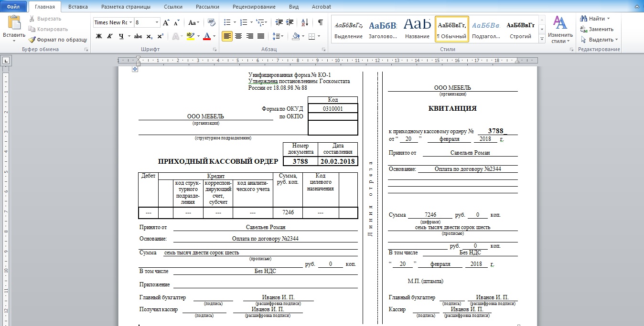Apply the Название (Title) style
The width and height of the screenshot is (644, 326).
(417, 29)
